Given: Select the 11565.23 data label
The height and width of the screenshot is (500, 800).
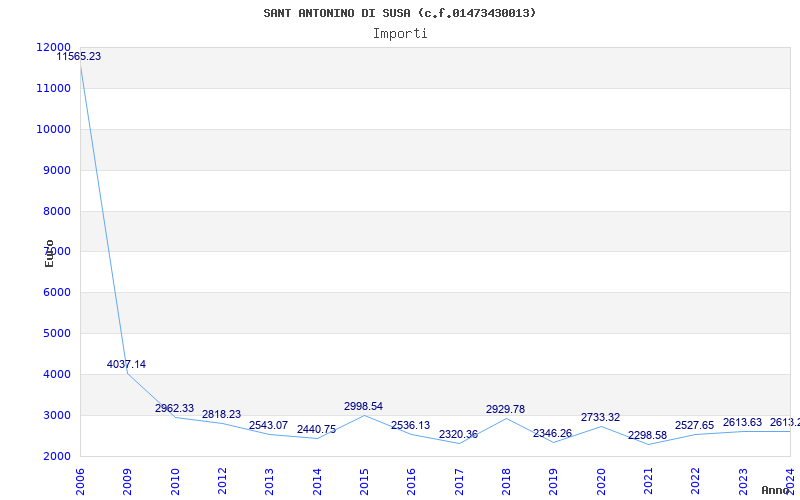Looking at the screenshot, I should [79, 57].
